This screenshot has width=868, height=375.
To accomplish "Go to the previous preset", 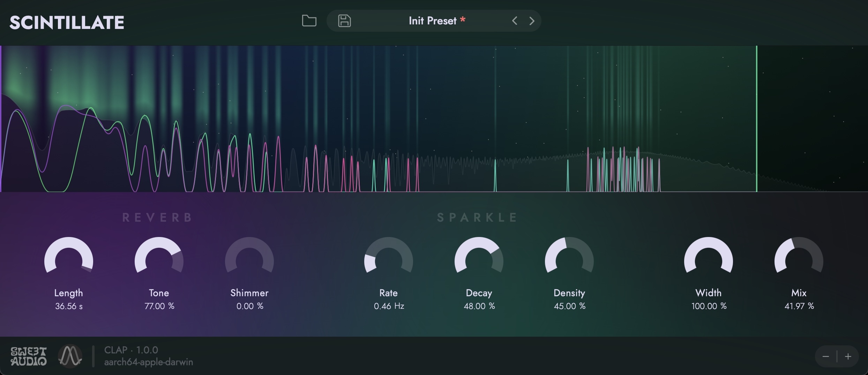I will click(515, 21).
